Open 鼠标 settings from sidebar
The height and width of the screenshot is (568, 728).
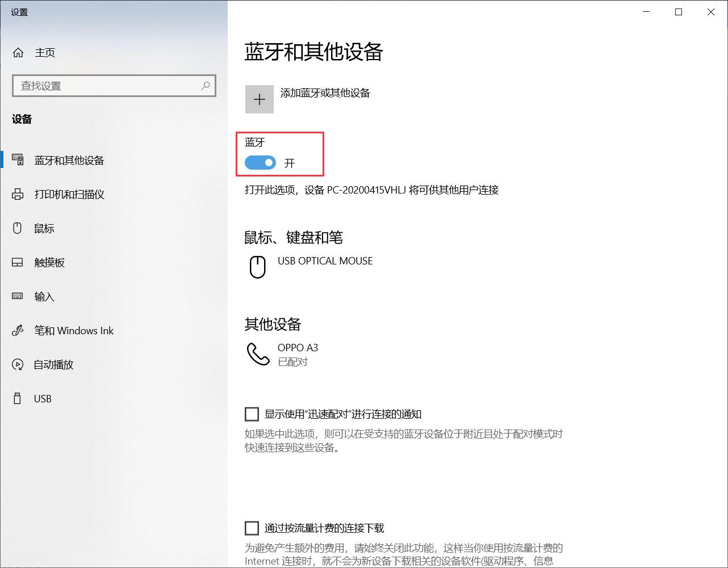18,228
